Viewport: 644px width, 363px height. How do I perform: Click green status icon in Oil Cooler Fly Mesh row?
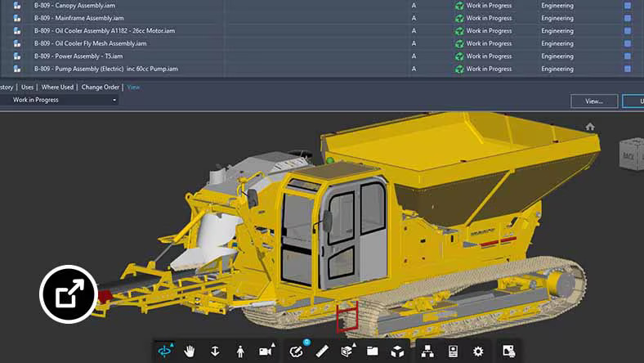(459, 43)
